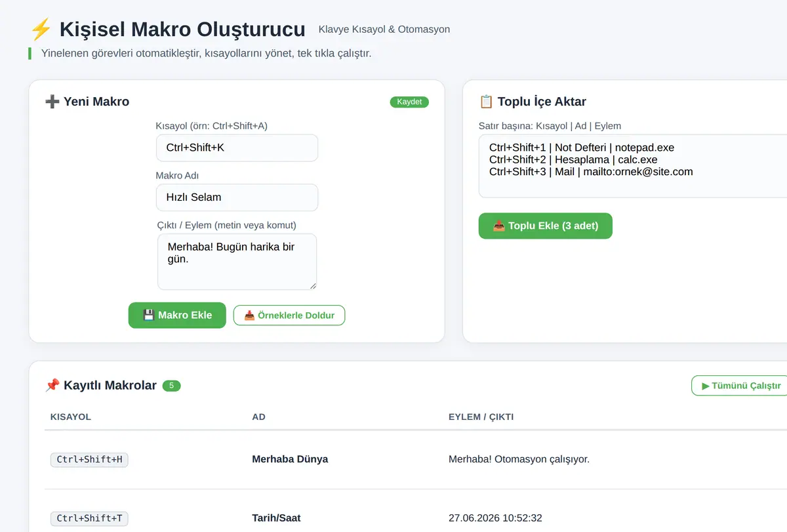Click the clipboard icon beside Toplu İçe Aktar
The image size is (787, 532).
(x=486, y=102)
